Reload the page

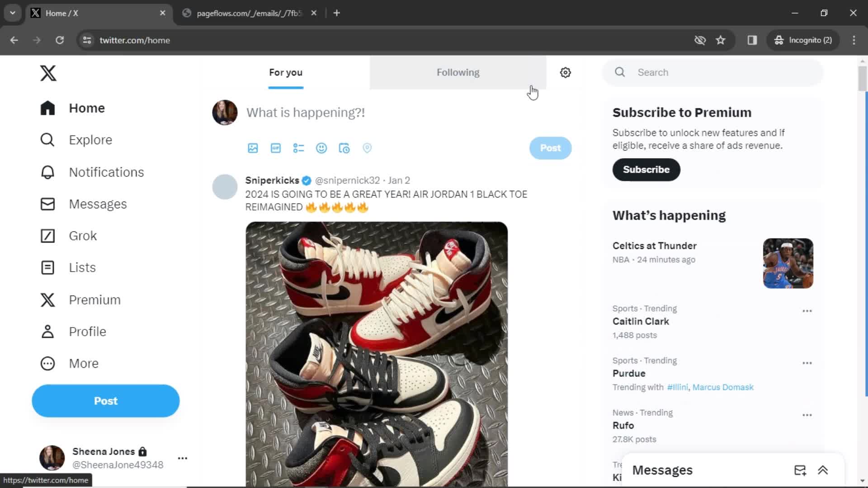[60, 40]
